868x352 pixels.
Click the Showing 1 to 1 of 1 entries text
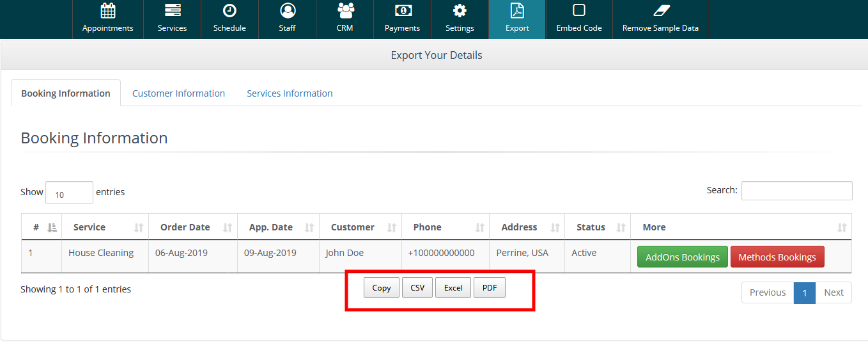tap(75, 289)
